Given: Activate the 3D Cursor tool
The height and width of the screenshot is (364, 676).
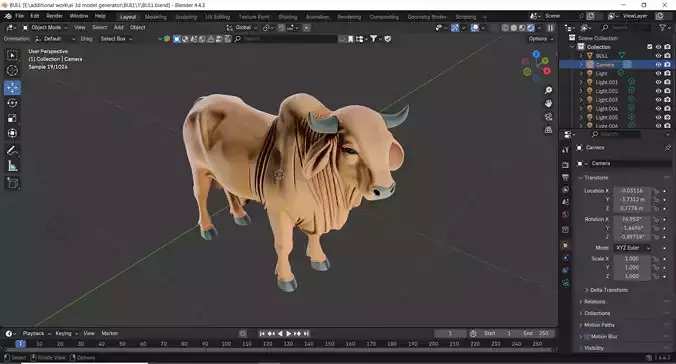Looking at the screenshot, I should tap(12, 70).
